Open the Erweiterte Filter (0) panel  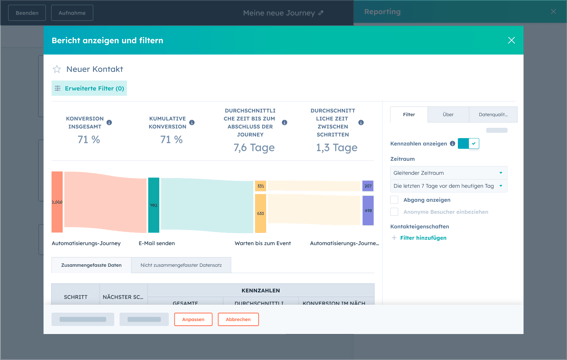89,88
